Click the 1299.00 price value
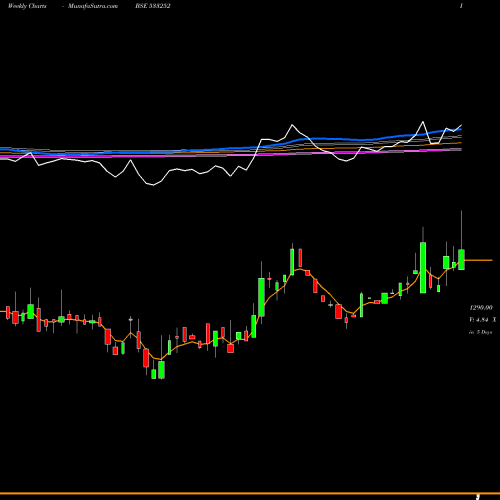The width and height of the screenshot is (500, 500). pos(481,307)
